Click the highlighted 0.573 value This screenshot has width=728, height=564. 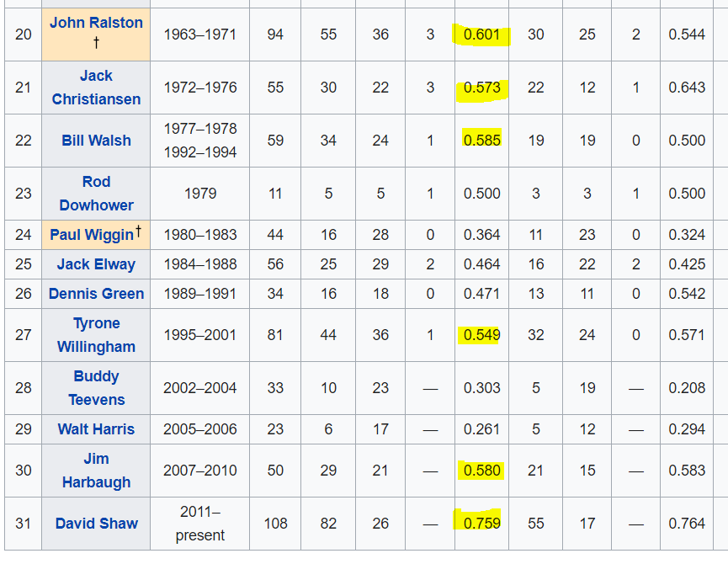pyautogui.click(x=482, y=88)
